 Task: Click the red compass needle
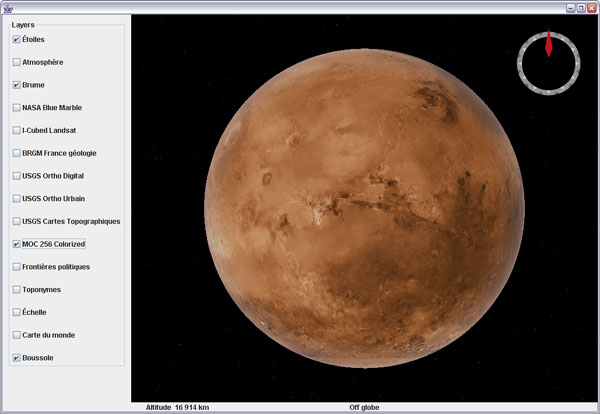coord(549,43)
